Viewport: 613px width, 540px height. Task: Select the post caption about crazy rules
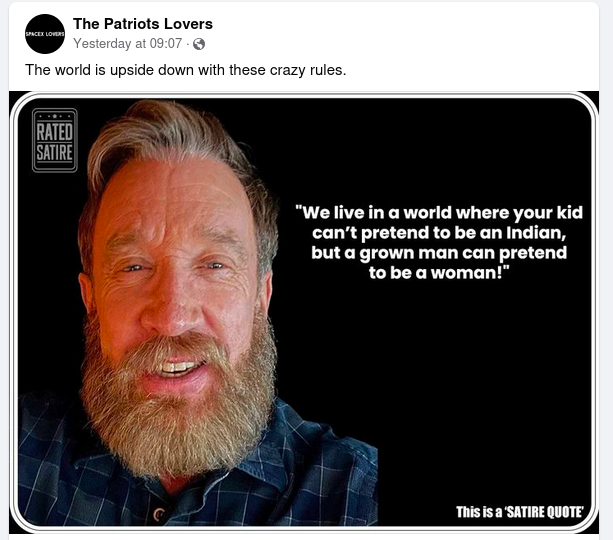[186, 70]
